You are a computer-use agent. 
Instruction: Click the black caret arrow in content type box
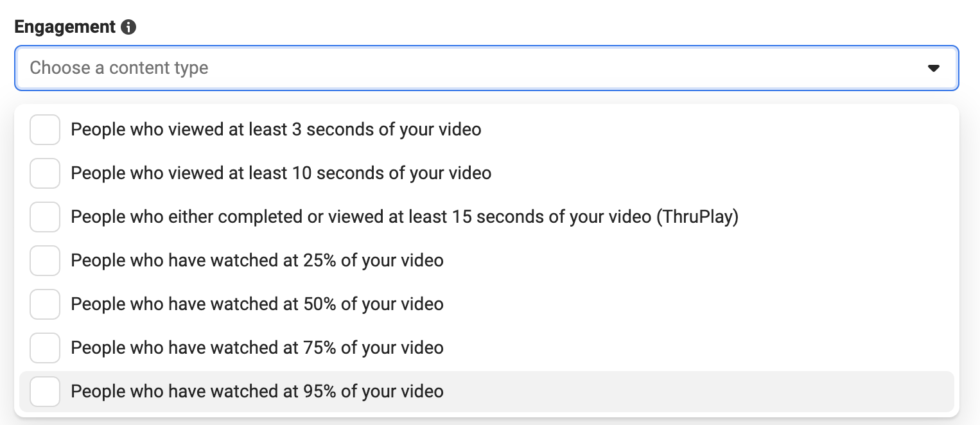pos(934,68)
